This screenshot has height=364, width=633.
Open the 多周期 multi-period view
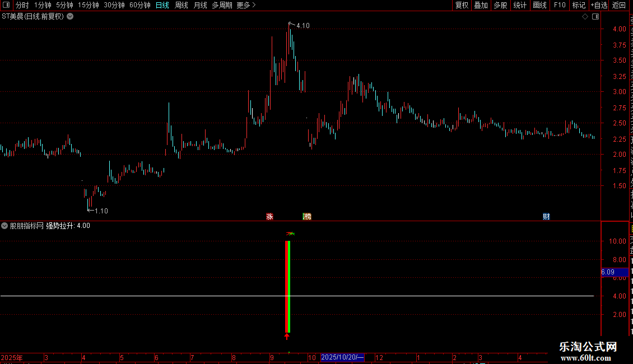click(x=222, y=5)
